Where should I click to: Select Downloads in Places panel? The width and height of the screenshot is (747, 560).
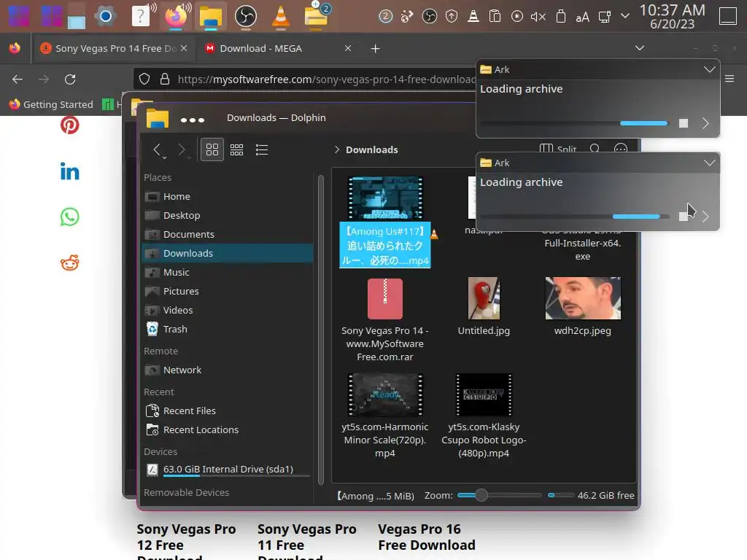[x=228, y=253]
